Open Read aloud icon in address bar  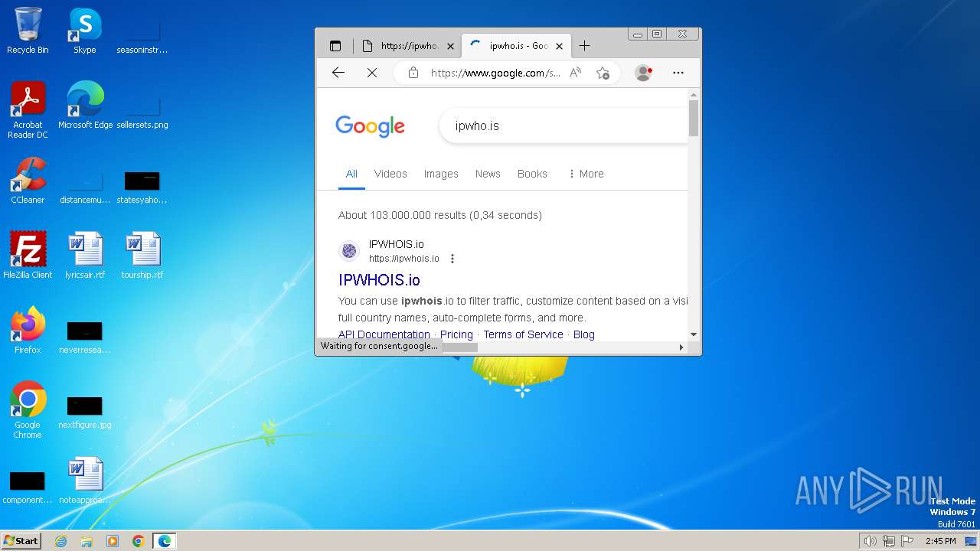[x=576, y=73]
